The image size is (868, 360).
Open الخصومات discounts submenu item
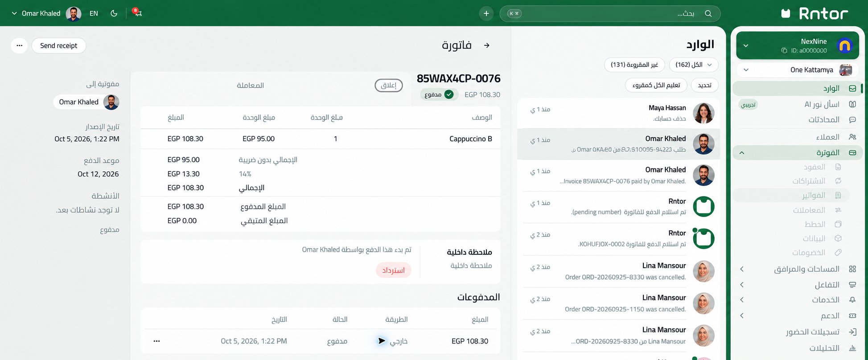[x=816, y=253]
